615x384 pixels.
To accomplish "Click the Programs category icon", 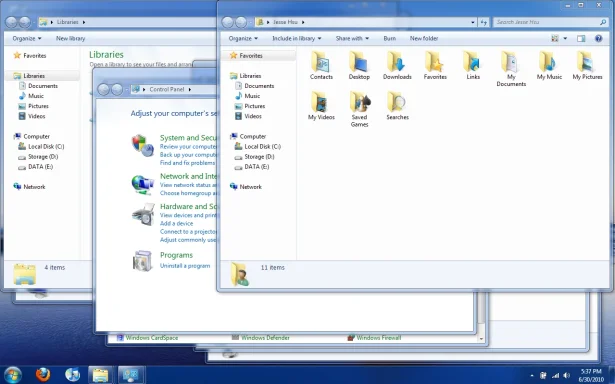I will (142, 261).
